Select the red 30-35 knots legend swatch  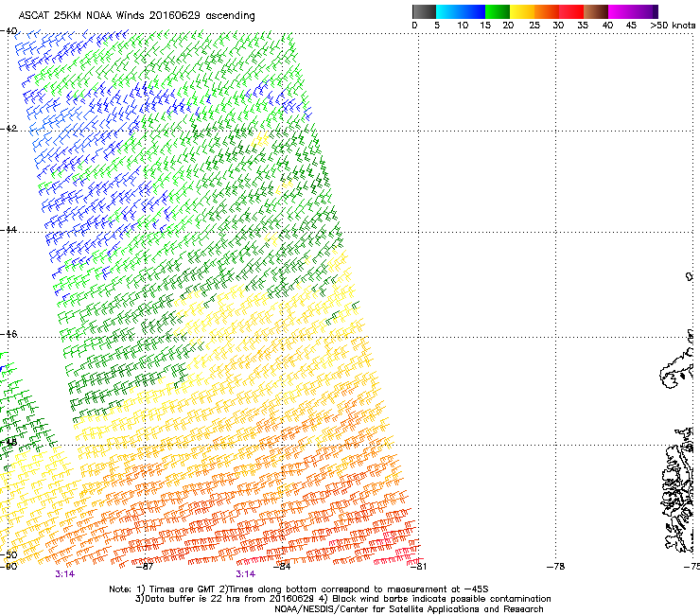[x=571, y=11]
